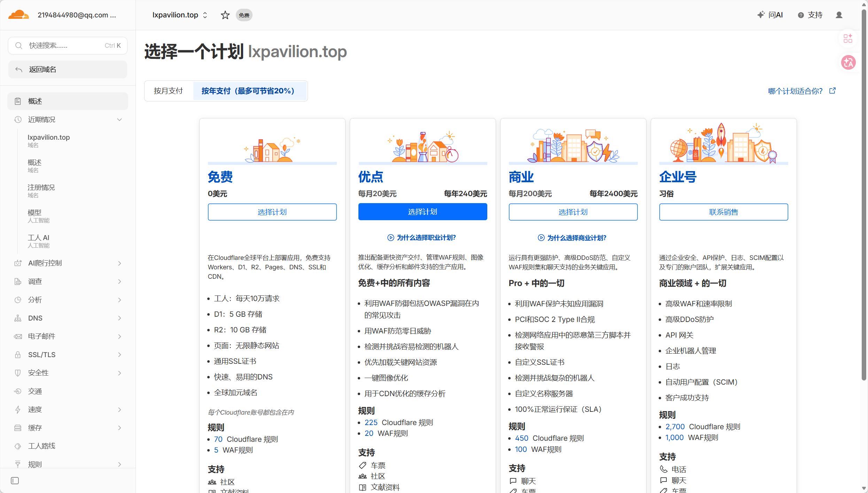Open lxpavilion.top 域名 recent item

tap(49, 141)
